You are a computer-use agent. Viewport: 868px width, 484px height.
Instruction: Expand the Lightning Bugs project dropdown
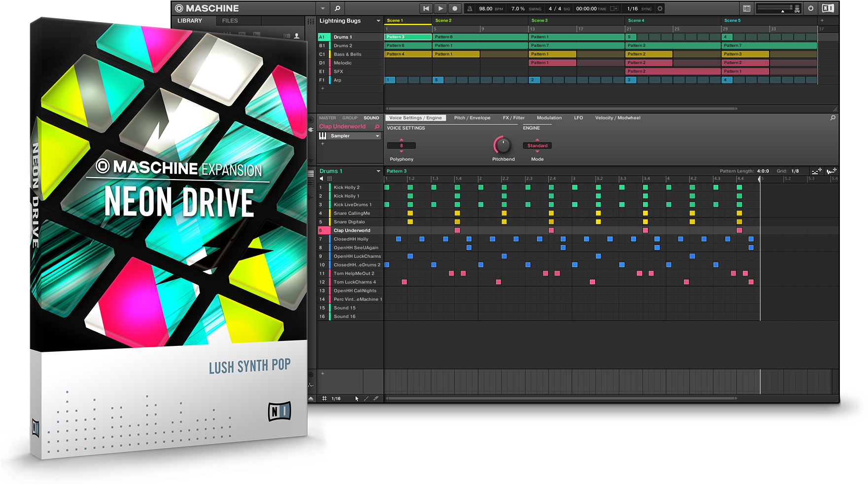click(379, 21)
